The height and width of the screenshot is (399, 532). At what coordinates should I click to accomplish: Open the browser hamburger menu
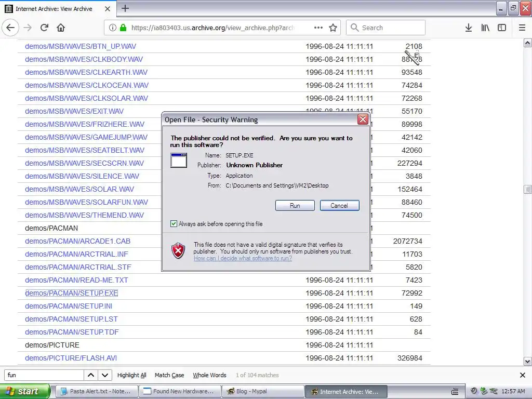[x=522, y=28]
